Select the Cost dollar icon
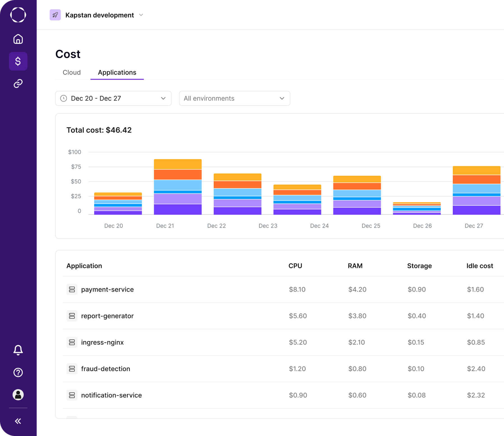Screen dimensions: 504x436 (18, 61)
